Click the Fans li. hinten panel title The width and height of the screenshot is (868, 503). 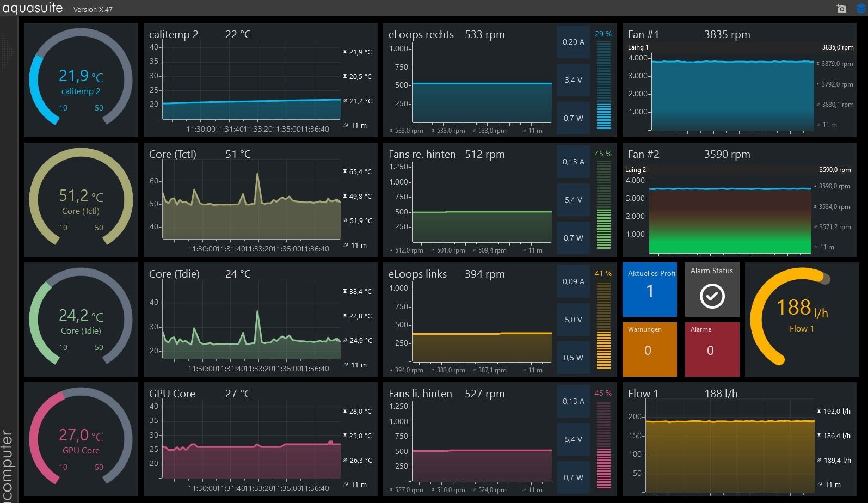pos(420,394)
